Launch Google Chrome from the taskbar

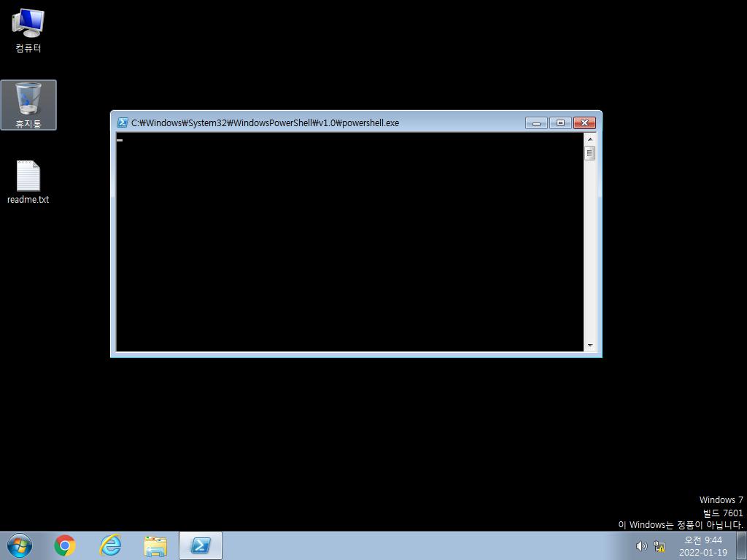coord(65,545)
